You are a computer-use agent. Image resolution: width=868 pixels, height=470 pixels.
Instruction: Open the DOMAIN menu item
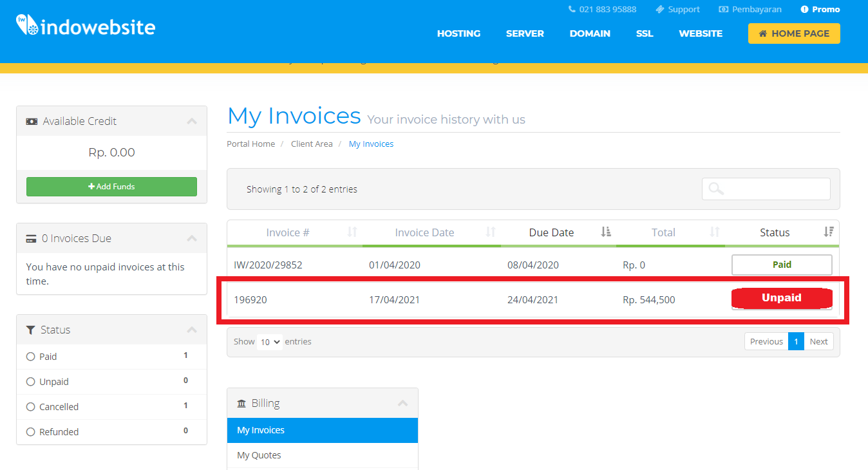tap(590, 33)
